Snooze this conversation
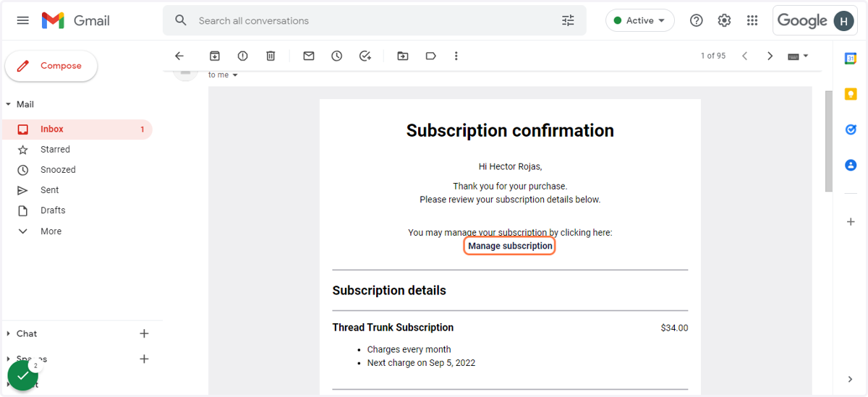 (336, 56)
